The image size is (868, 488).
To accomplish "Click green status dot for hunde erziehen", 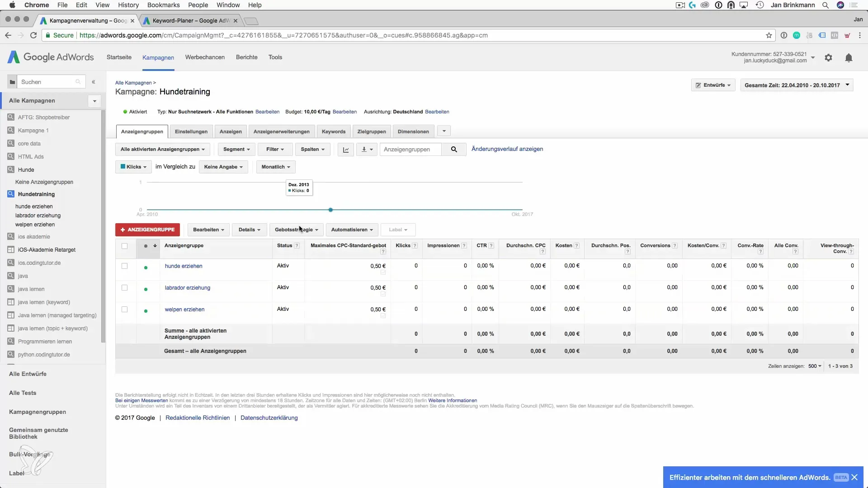I will [146, 267].
